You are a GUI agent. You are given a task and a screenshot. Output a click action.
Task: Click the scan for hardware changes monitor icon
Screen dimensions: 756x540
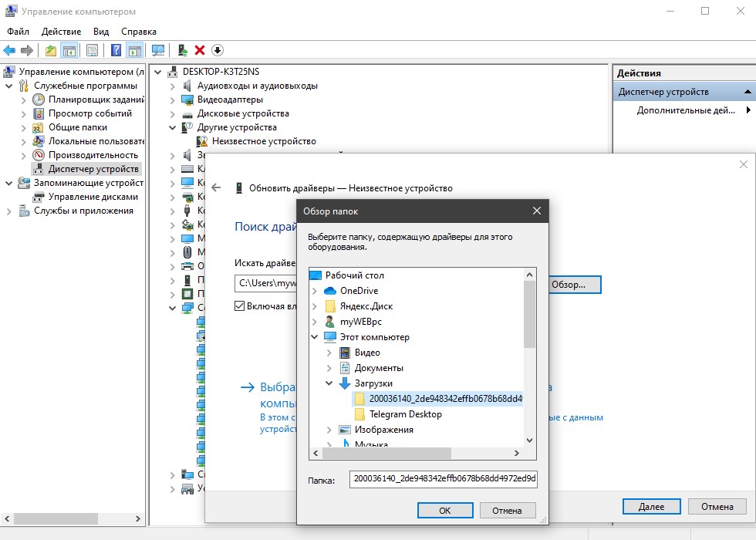coord(157,50)
